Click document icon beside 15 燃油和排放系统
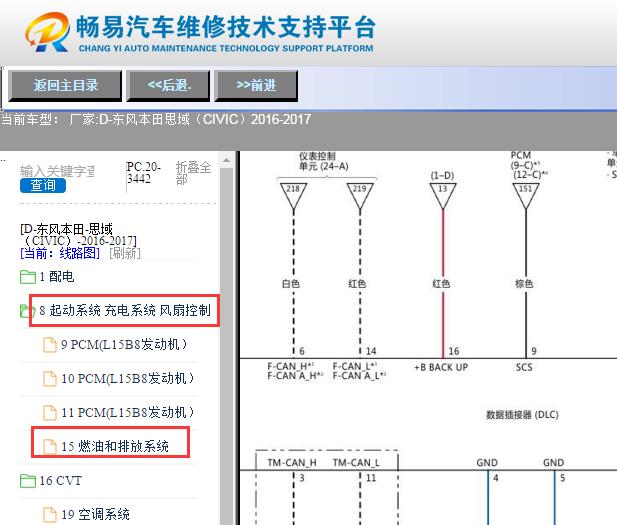The width and height of the screenshot is (617, 525). coord(50,446)
